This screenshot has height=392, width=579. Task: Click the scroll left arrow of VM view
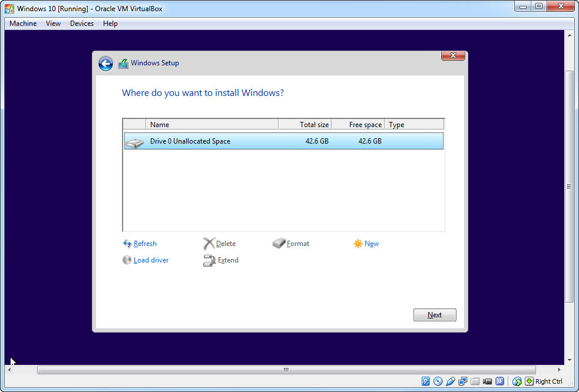coord(9,370)
